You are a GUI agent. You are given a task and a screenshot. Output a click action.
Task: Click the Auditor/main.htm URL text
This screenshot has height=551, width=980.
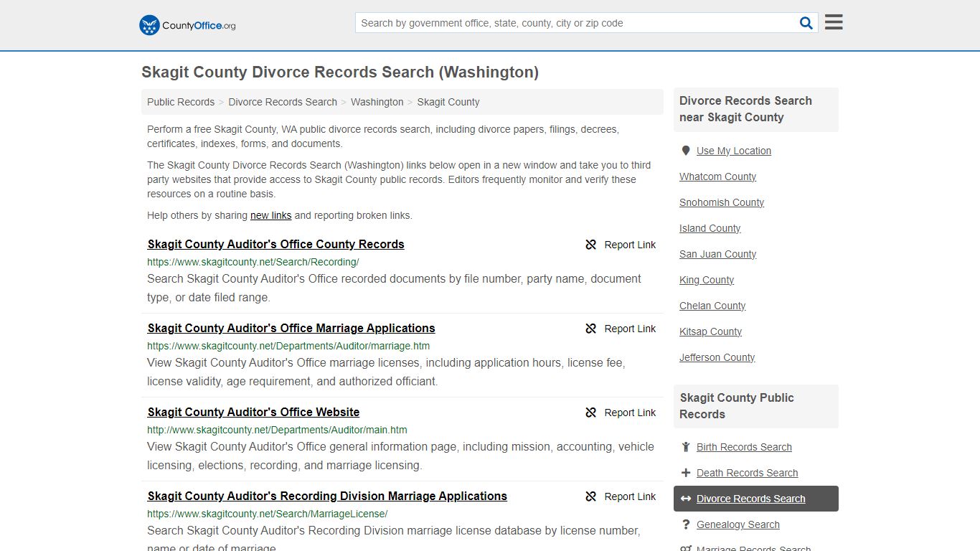pos(277,430)
